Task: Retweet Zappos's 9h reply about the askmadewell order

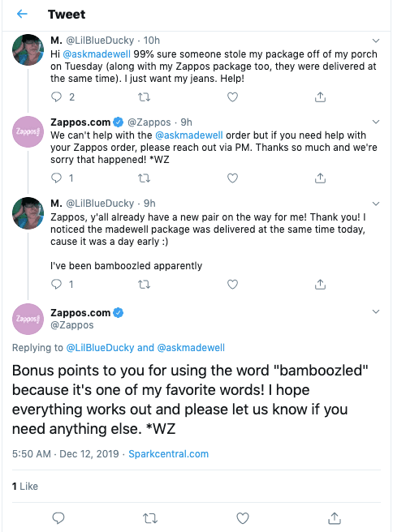Action: click(144, 178)
